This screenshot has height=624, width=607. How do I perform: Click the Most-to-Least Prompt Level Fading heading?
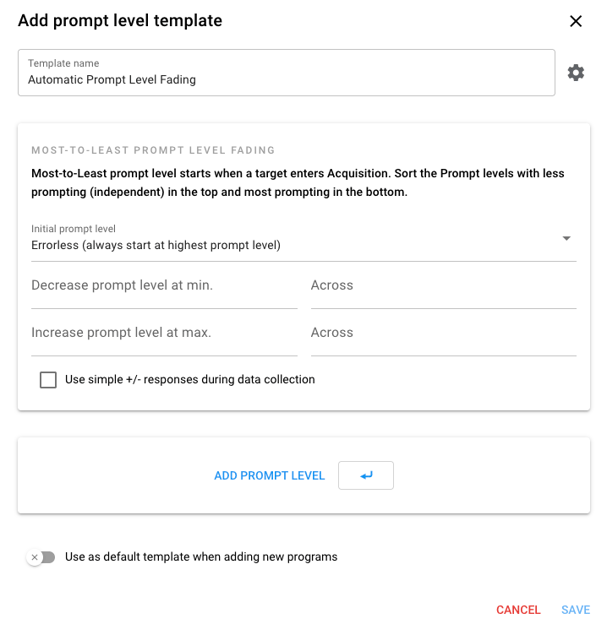click(x=153, y=151)
